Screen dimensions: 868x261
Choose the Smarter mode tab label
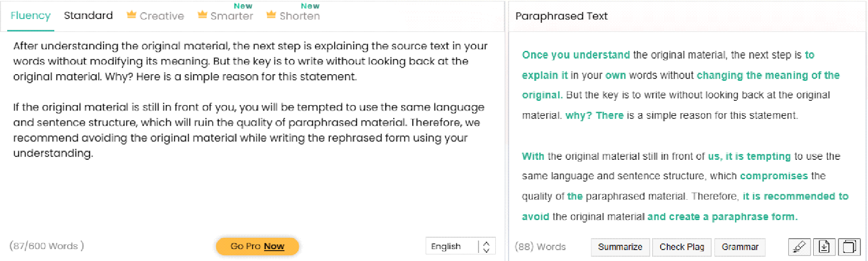point(232,16)
